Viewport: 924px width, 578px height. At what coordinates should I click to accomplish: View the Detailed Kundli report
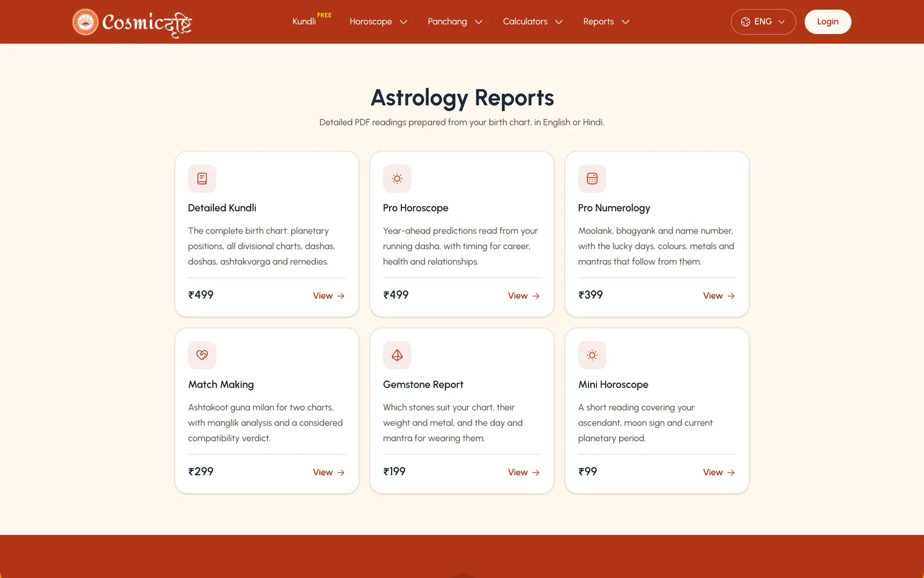tap(329, 296)
